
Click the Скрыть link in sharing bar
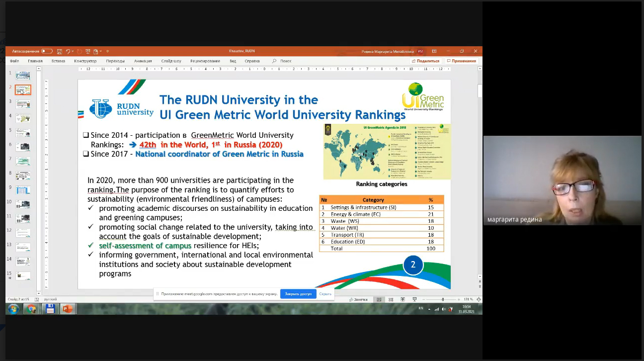click(x=325, y=294)
